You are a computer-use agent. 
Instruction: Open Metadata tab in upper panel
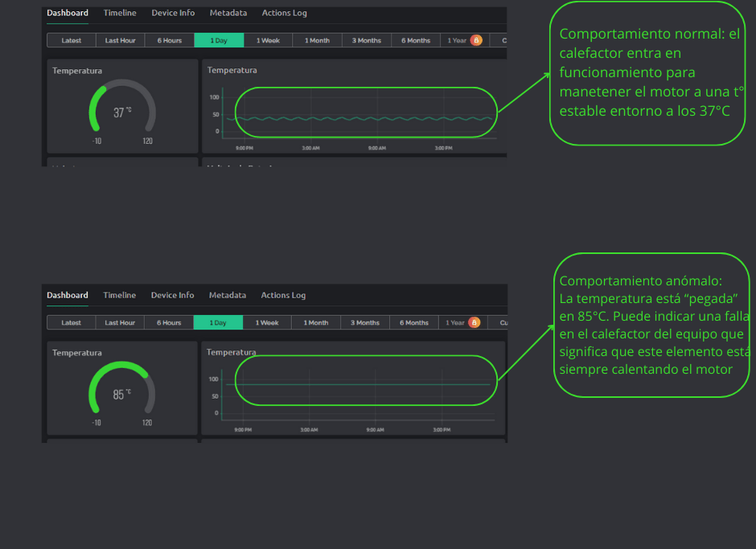[x=228, y=13]
